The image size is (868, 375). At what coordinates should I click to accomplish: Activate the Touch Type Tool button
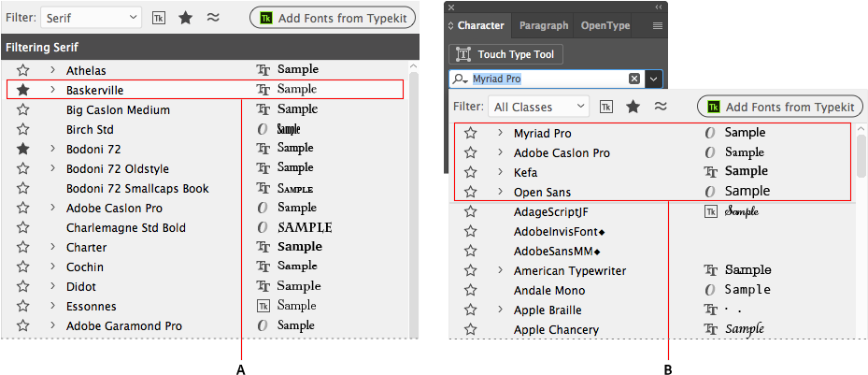click(x=505, y=54)
